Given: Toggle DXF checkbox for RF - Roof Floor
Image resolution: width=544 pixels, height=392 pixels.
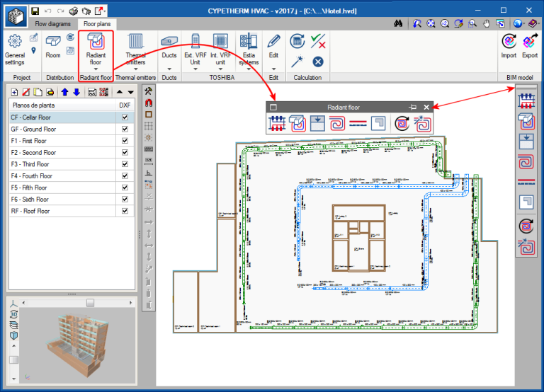Looking at the screenshot, I should click(125, 211).
